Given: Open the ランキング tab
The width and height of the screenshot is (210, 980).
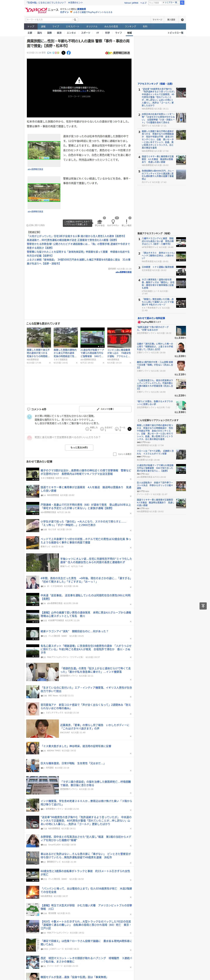Looking at the screenshot, I should pos(130,27).
